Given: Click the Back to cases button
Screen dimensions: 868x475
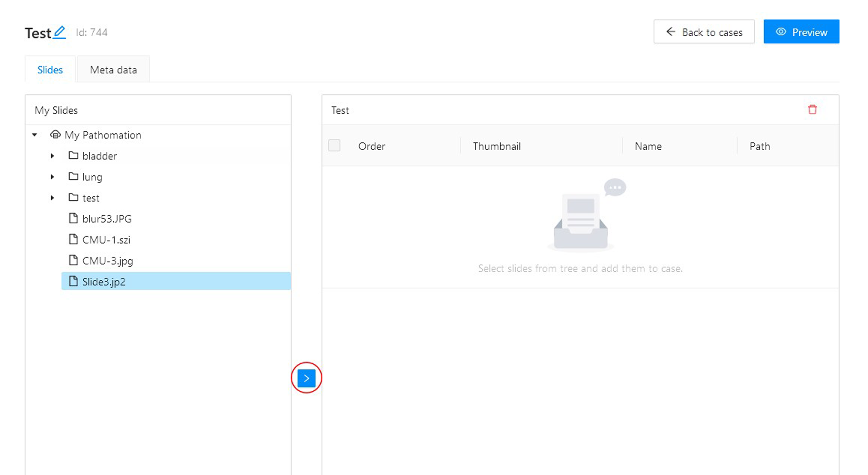Looking at the screenshot, I should (704, 32).
